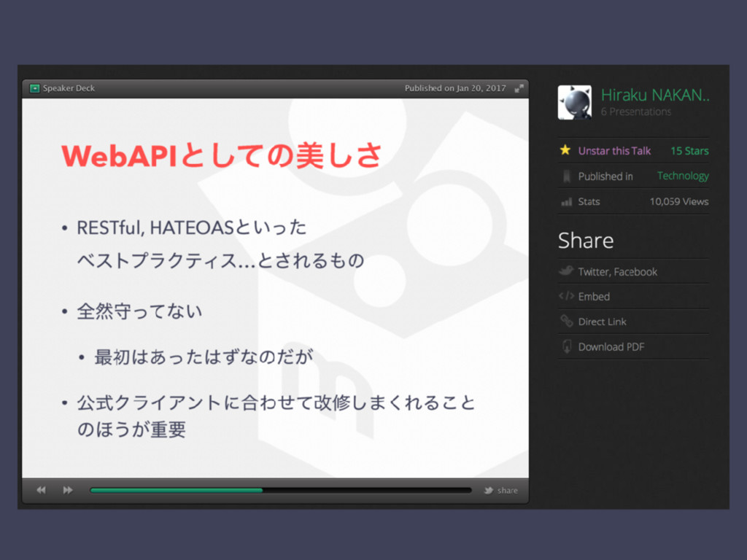Click the Download PDF file icon

point(566,346)
